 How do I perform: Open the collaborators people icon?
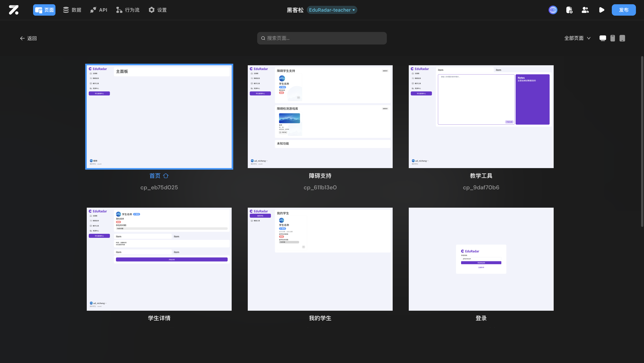coord(585,10)
